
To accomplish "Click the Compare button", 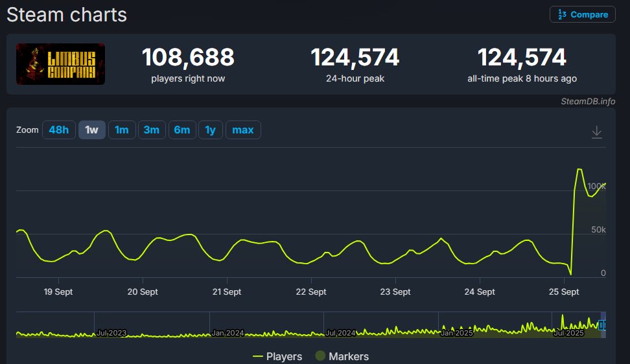I will point(582,14).
